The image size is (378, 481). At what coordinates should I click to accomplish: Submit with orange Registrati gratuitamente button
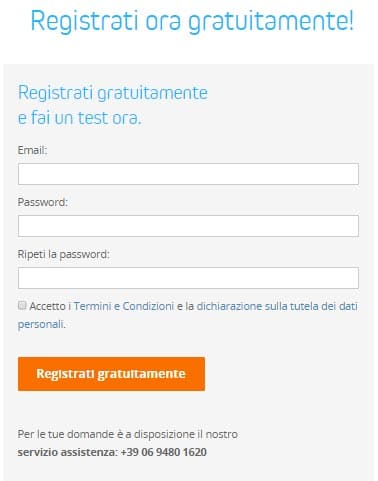point(111,374)
